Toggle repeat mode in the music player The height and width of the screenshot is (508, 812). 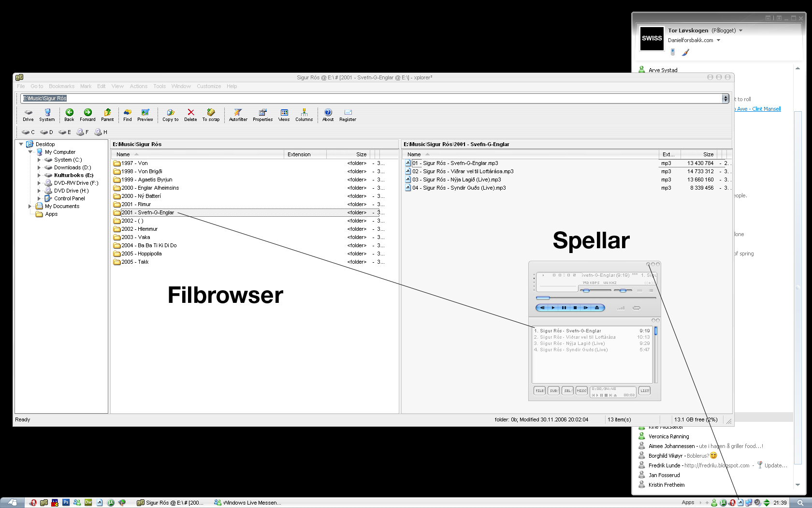point(637,308)
